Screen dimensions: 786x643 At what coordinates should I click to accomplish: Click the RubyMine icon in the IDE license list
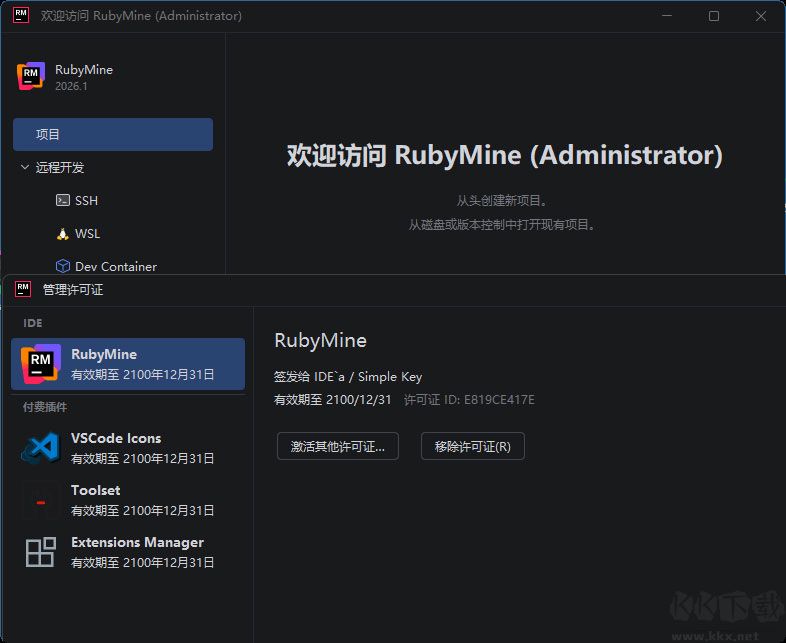[41, 364]
